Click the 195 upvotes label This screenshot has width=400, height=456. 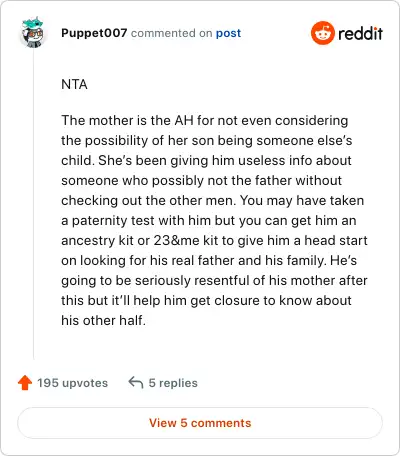pyautogui.click(x=72, y=383)
